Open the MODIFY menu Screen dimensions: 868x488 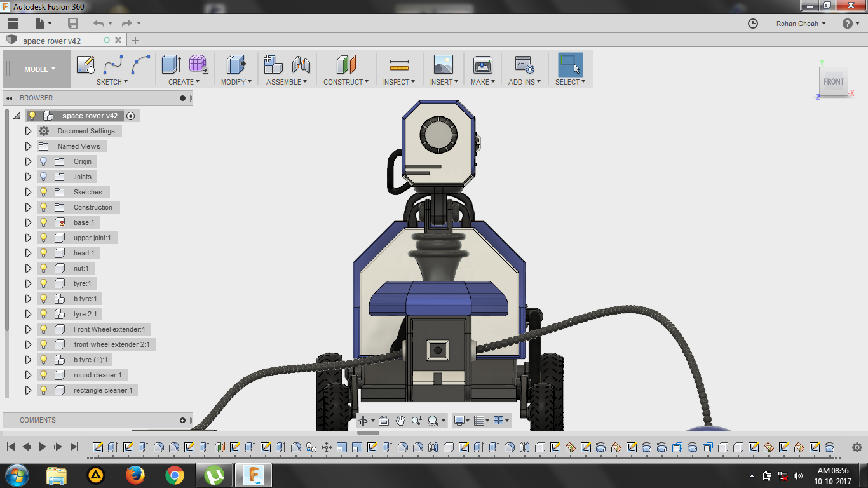click(x=236, y=82)
